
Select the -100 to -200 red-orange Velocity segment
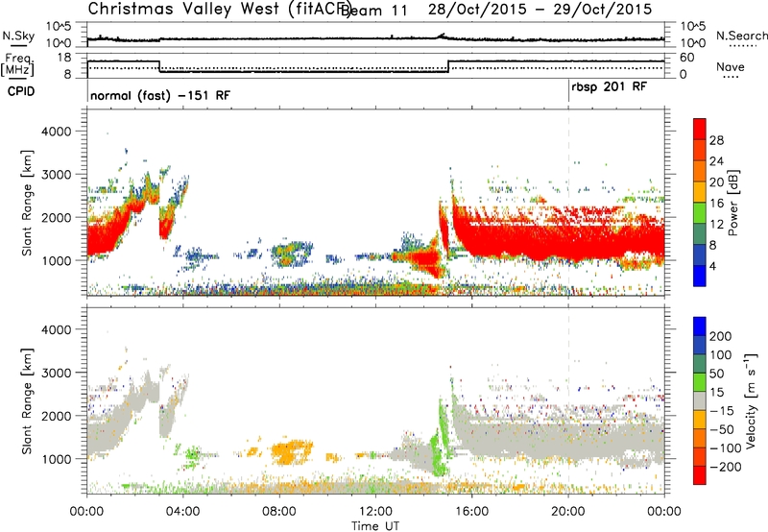coord(700,456)
